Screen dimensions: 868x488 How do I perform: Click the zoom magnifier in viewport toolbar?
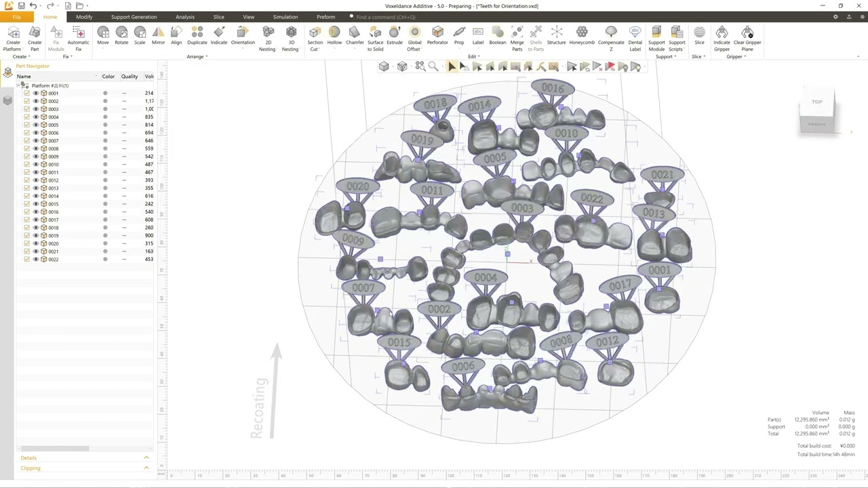pos(433,66)
